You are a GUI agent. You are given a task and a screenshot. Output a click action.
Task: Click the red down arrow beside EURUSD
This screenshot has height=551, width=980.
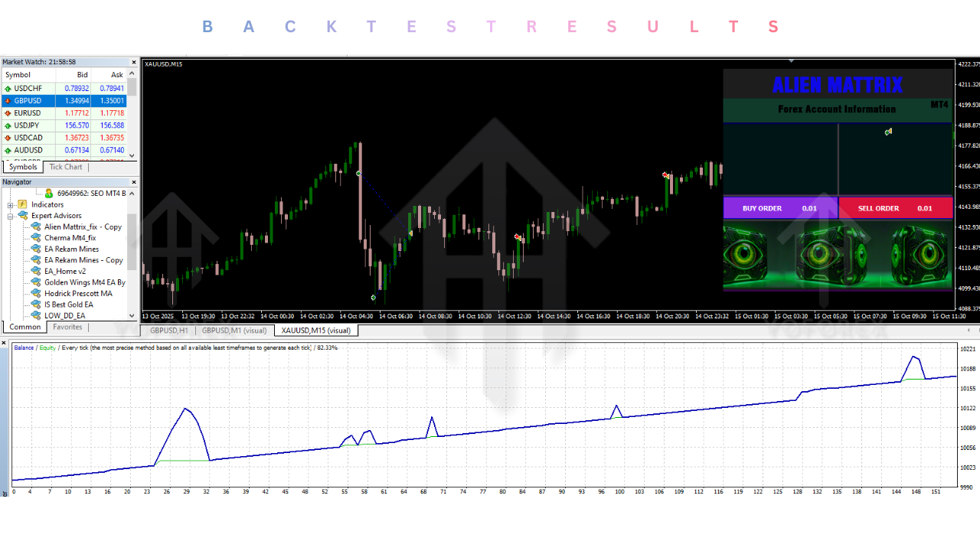pos(8,113)
